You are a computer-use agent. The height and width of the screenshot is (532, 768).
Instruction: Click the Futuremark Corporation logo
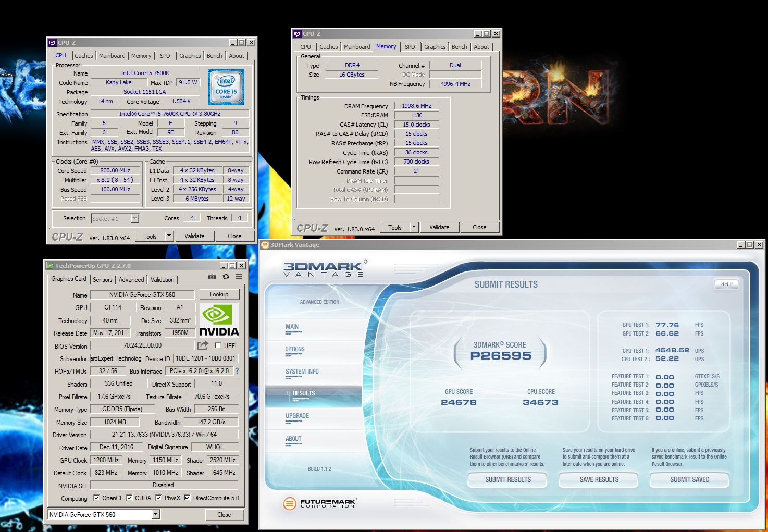[319, 503]
